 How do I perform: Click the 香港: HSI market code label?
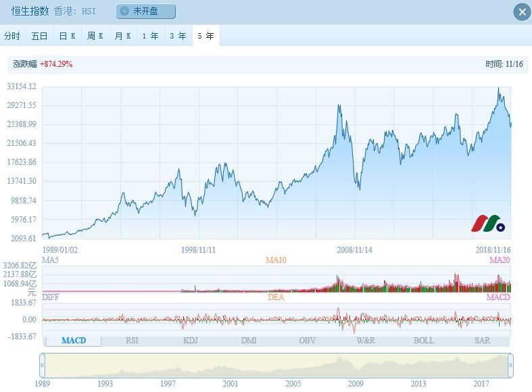coord(75,11)
